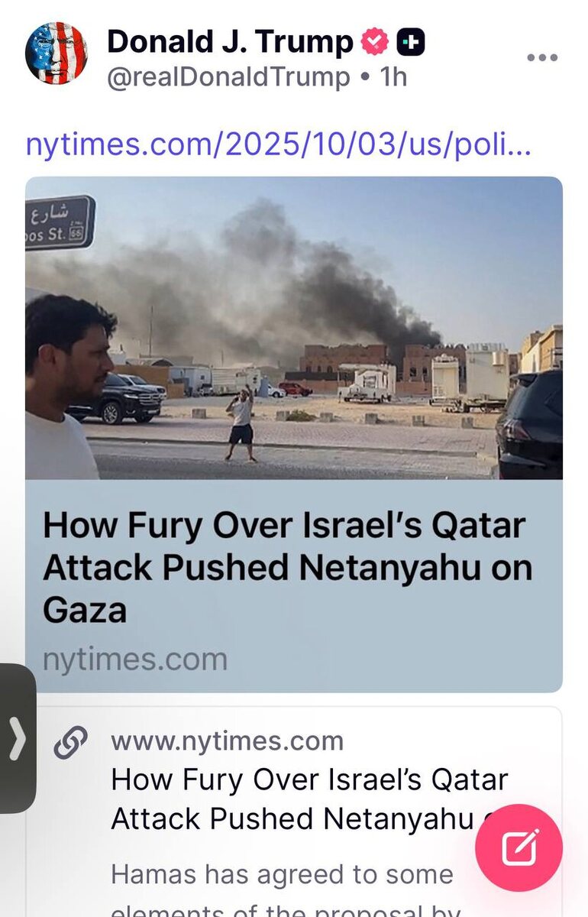Tap the man in the white shirt in the photo
Image resolution: width=588 pixels, height=917 pixels.
click(x=67, y=387)
